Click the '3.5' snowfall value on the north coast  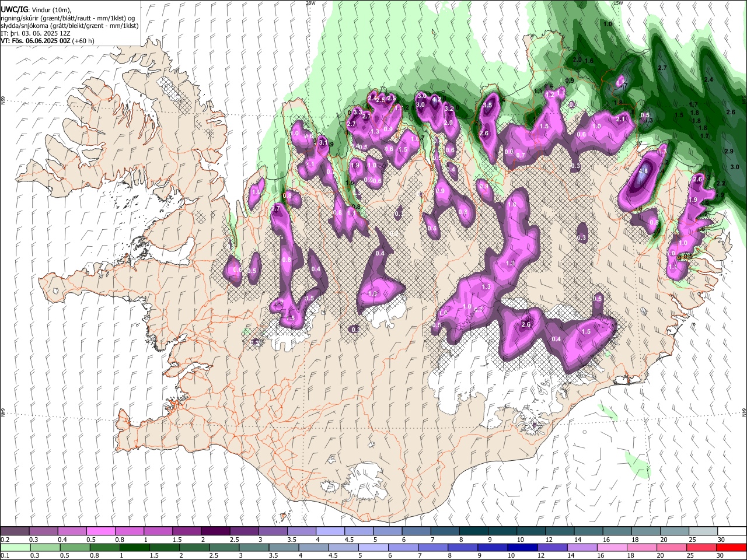(x=488, y=105)
